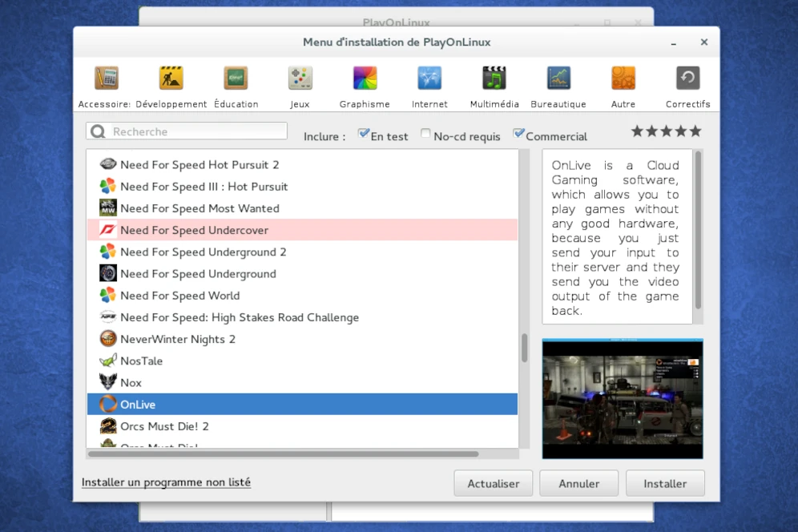Click the five-star rating display

click(x=666, y=131)
